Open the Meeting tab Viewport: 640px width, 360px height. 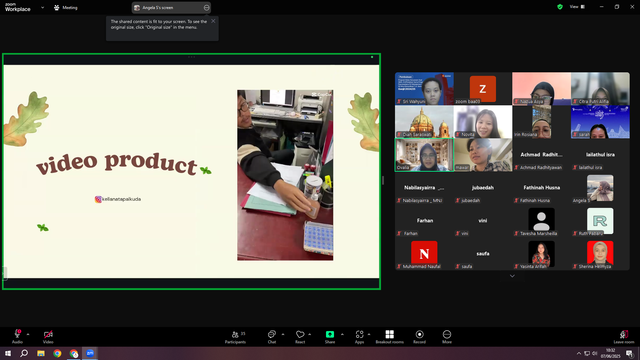click(66, 7)
